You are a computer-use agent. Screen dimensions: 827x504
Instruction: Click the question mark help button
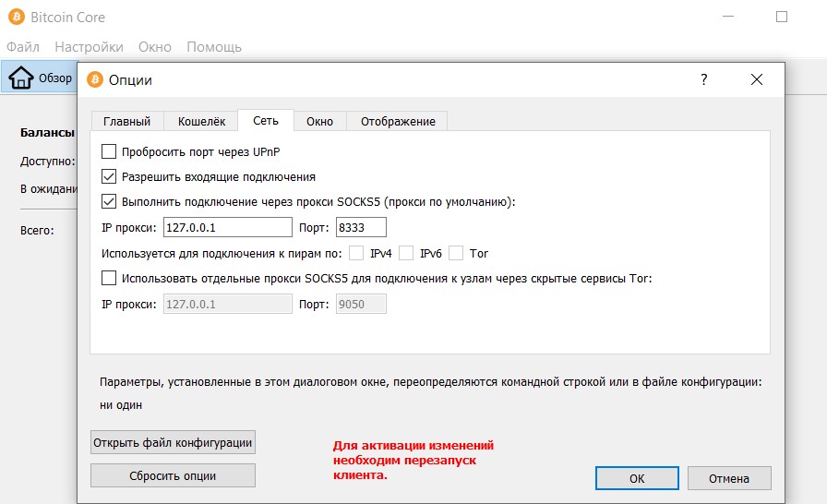tap(703, 79)
